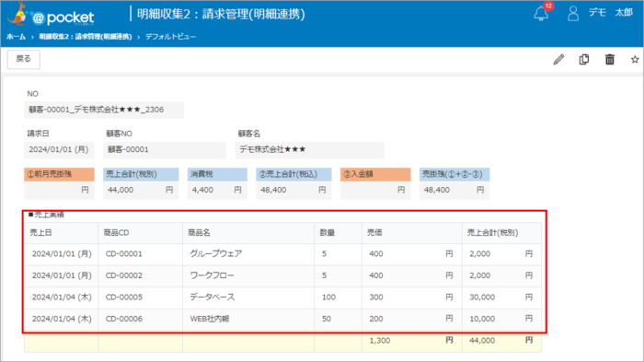Click the WEB社内報 product name
The image size is (644, 362).
(x=210, y=319)
